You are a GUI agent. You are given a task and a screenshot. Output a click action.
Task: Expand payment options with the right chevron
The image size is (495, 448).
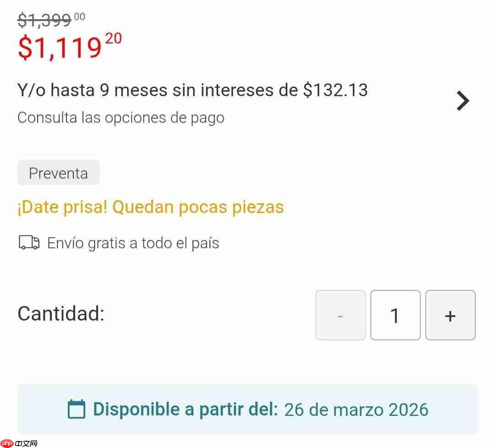click(463, 101)
